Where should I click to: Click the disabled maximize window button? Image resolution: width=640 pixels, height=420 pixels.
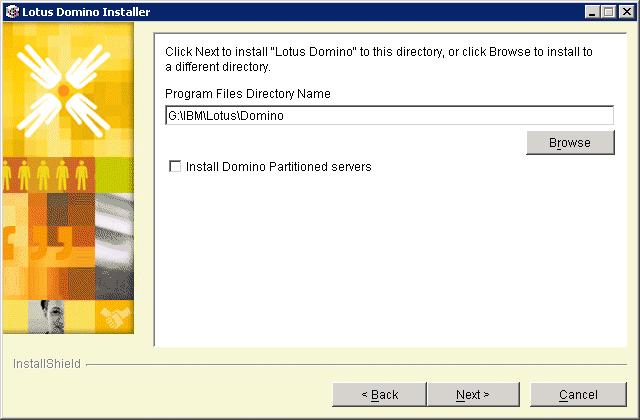click(x=608, y=12)
